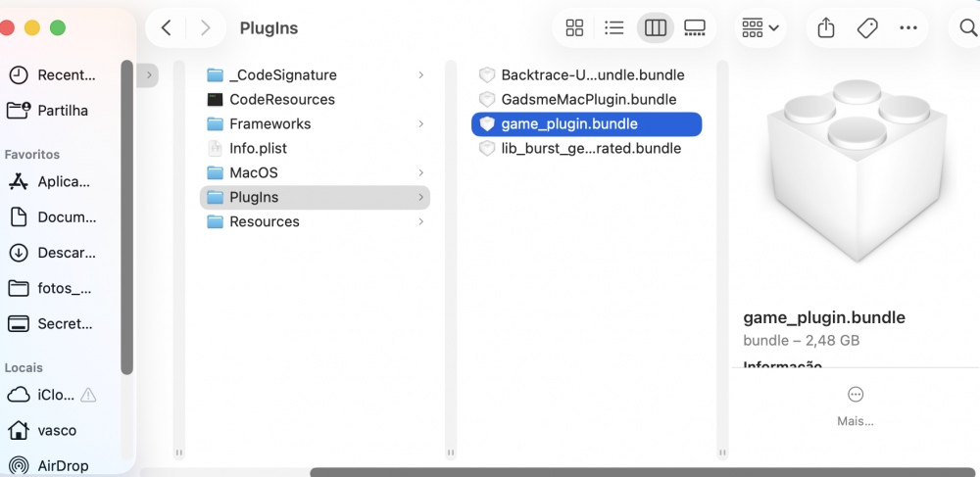
Task: Select GadsmeMacPlugin.bundle file
Action: tap(587, 99)
